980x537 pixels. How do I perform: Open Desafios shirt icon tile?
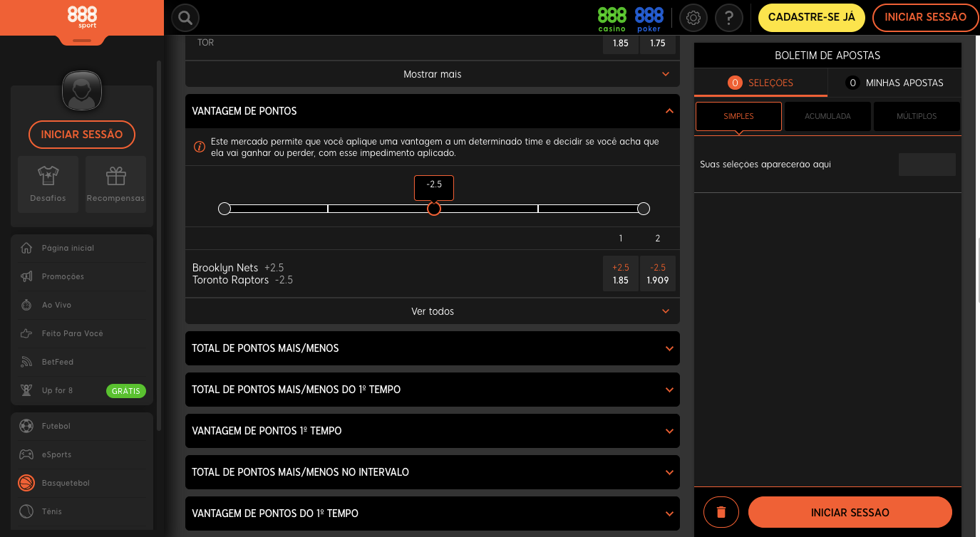coord(48,184)
